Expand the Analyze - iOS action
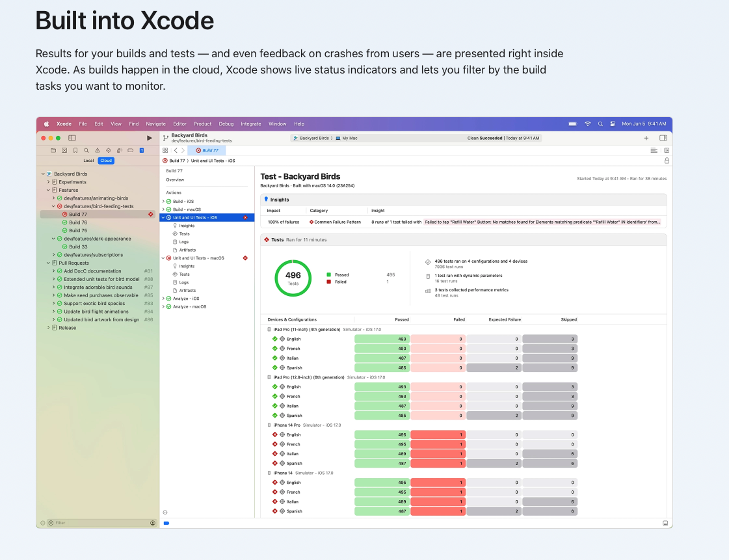Image resolution: width=729 pixels, height=560 pixels. pos(163,299)
